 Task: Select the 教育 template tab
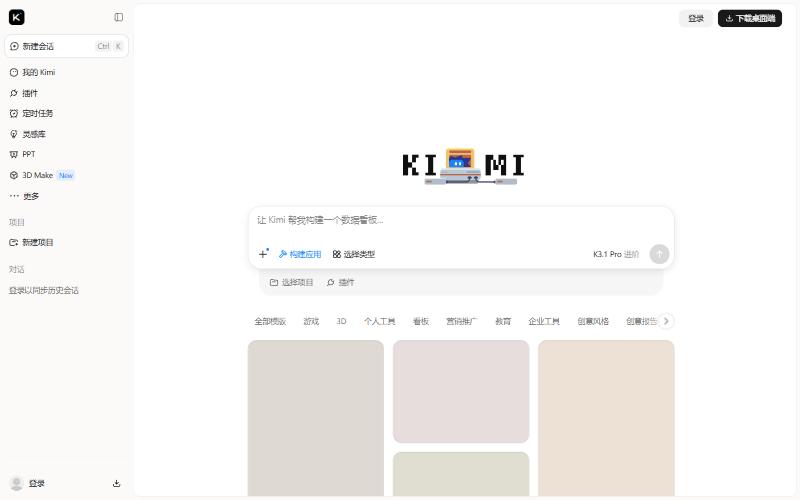pyautogui.click(x=503, y=321)
